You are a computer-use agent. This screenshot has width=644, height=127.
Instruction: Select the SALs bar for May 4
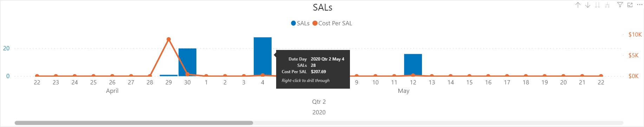262,57
